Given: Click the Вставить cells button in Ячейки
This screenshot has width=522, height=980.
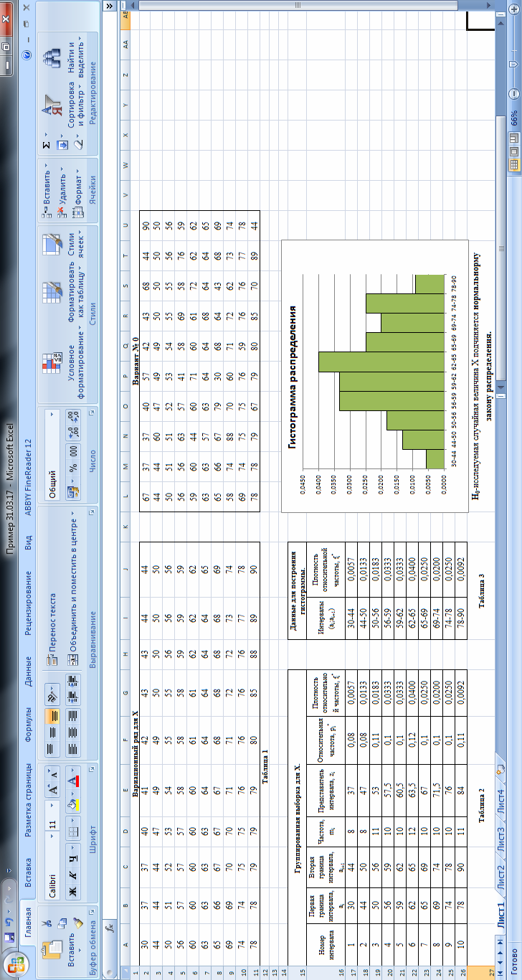Looking at the screenshot, I should pos(47,192).
